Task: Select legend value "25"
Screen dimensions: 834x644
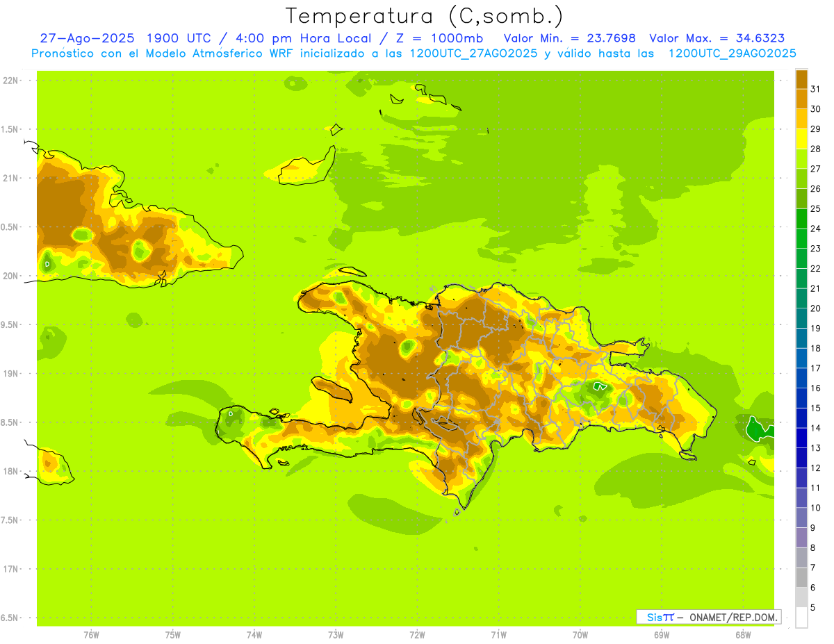Action: tap(816, 208)
